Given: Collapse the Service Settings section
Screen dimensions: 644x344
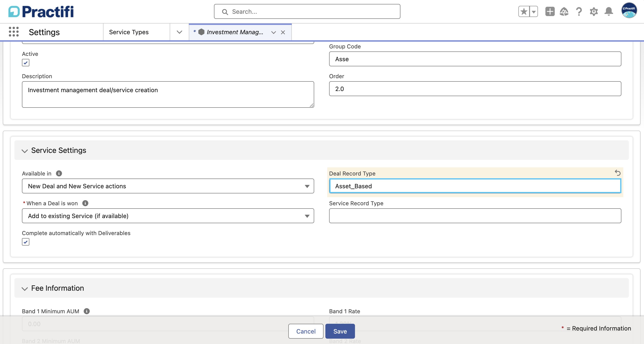Looking at the screenshot, I should 24,151.
